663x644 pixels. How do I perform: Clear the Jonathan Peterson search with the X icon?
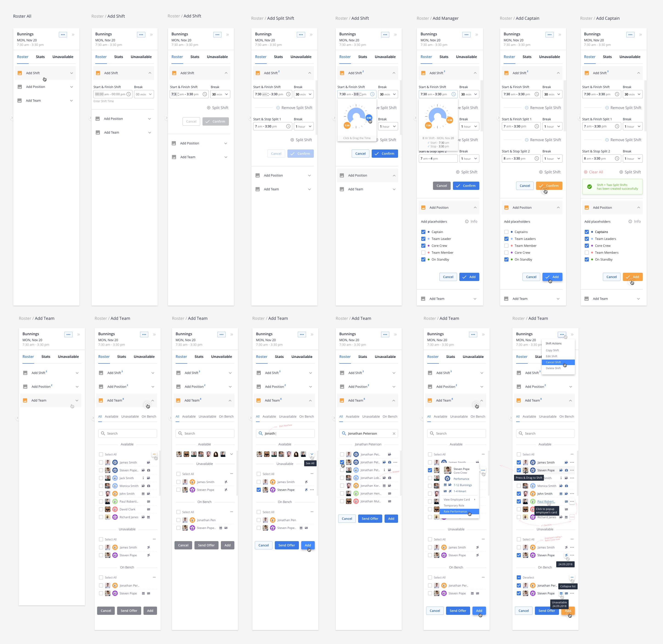(394, 433)
